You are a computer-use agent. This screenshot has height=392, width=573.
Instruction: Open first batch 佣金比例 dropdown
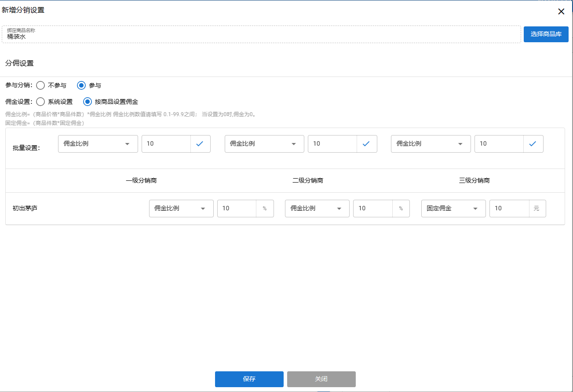pos(98,144)
